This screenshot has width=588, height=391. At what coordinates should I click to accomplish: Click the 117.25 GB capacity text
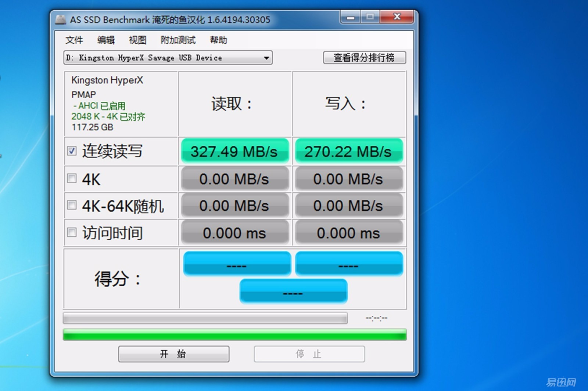click(x=93, y=127)
